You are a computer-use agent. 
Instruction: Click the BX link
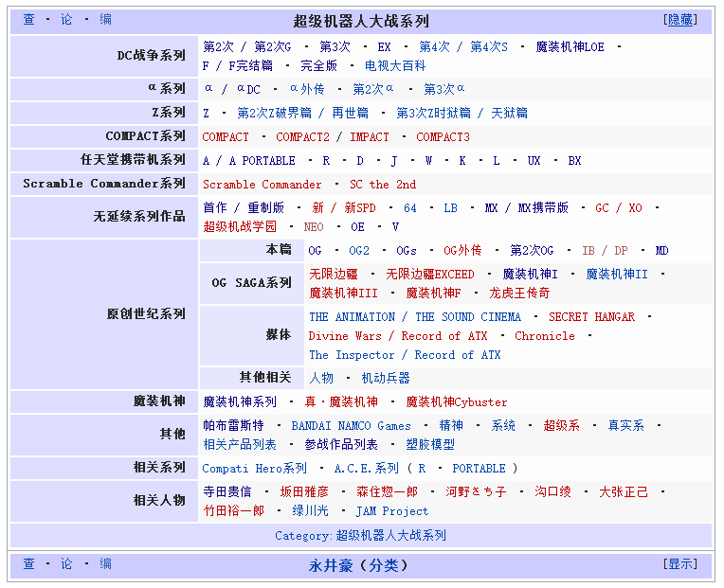(x=574, y=160)
